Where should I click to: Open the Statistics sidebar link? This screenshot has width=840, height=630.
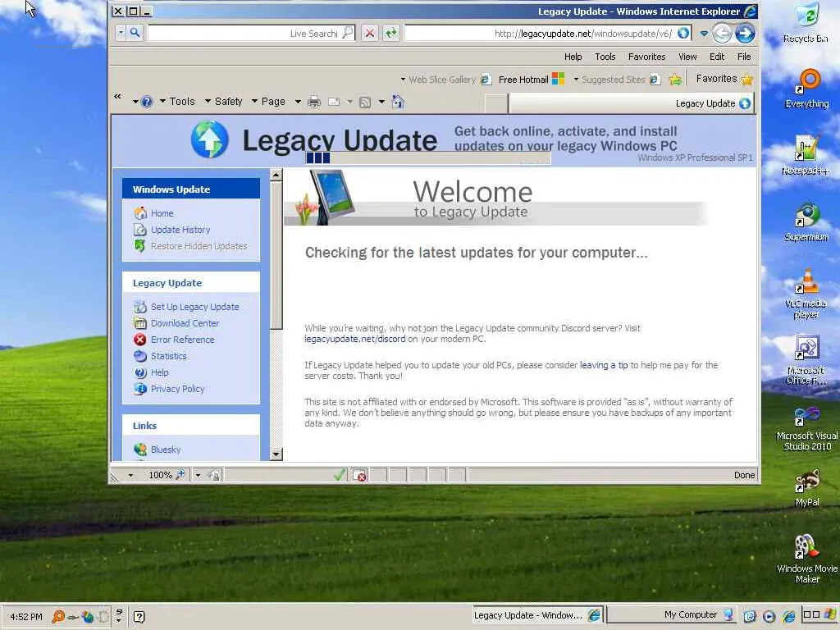(169, 356)
